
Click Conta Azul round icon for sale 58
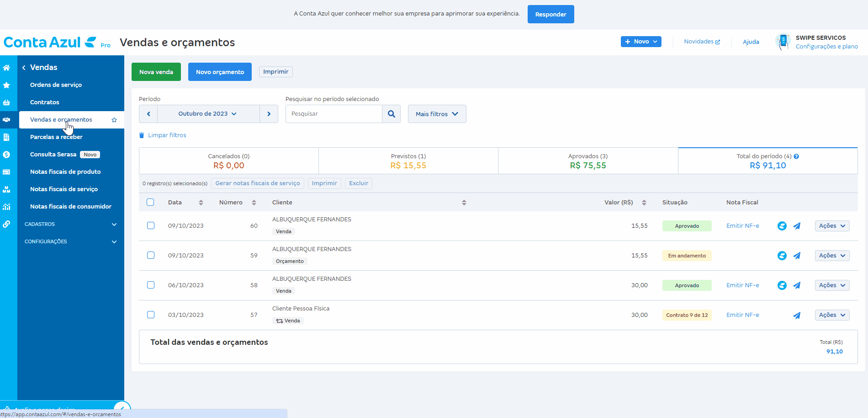[x=782, y=285]
